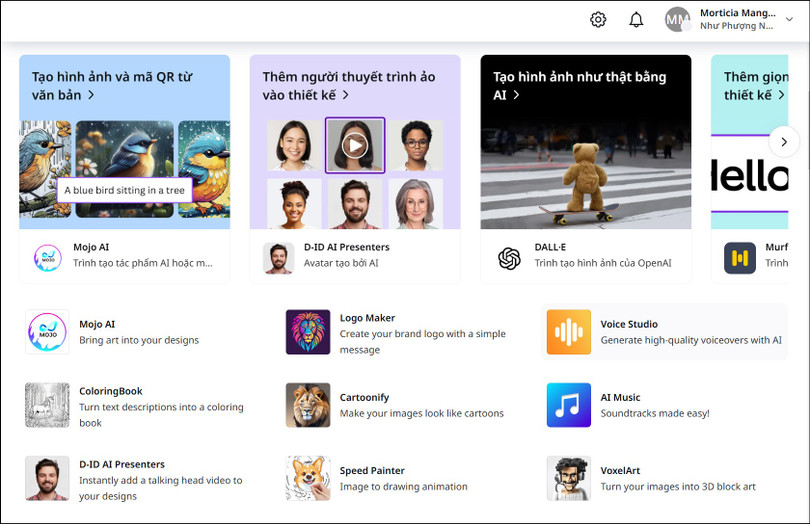Click the MM profile avatar
Viewport: 810px width, 524px height.
(x=678, y=20)
